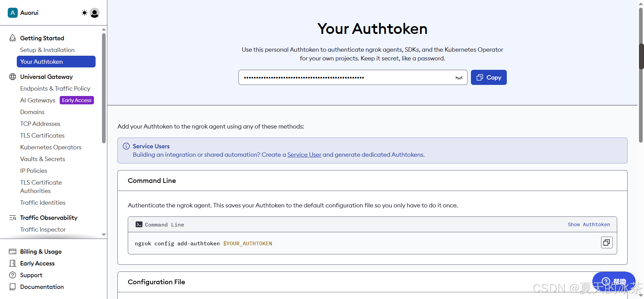Click the Getting Started rocket icon
The image size is (644, 299).
tap(13, 38)
